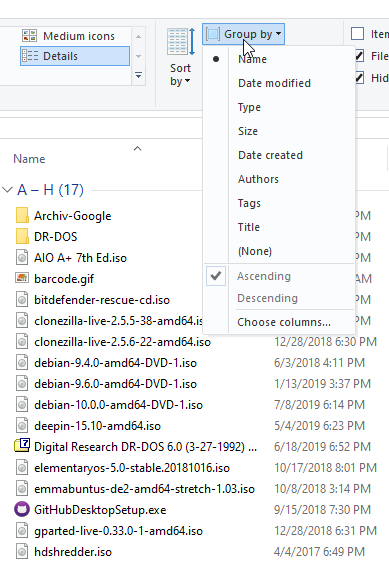Image resolution: width=389 pixels, height=561 pixels.
Task: Group files by Title
Action: 249,227
